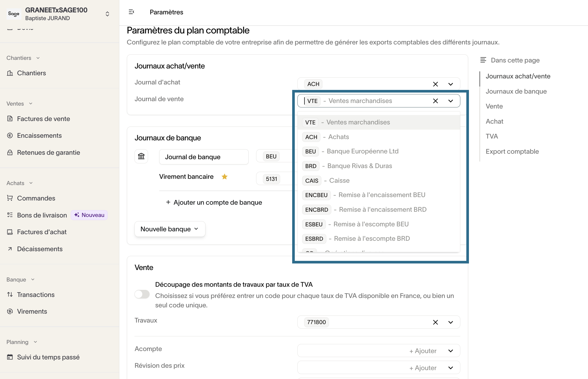Click the bank building icon

(141, 156)
